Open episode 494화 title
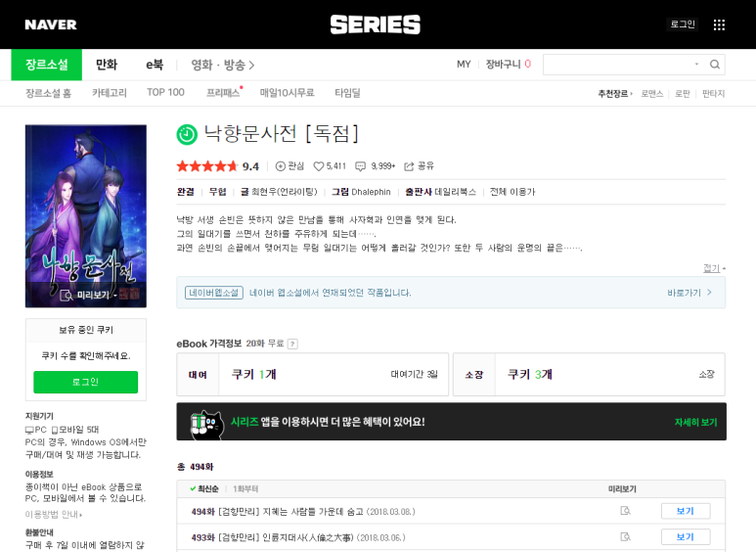756x552 pixels. pyautogui.click(x=303, y=512)
